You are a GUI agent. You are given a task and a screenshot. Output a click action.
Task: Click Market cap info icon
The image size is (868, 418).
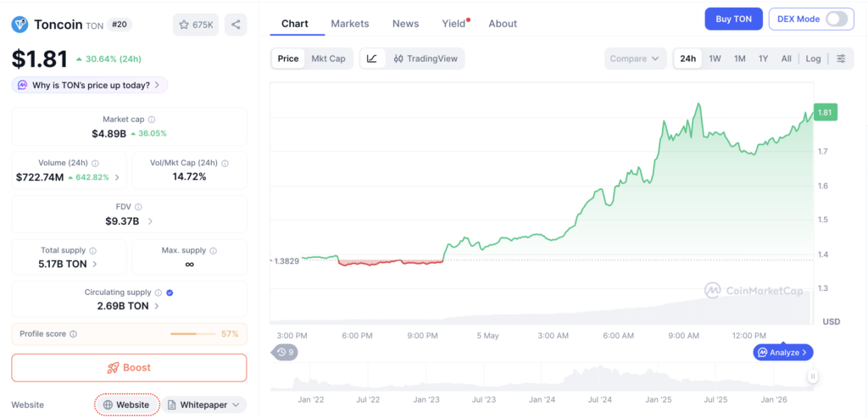152,120
